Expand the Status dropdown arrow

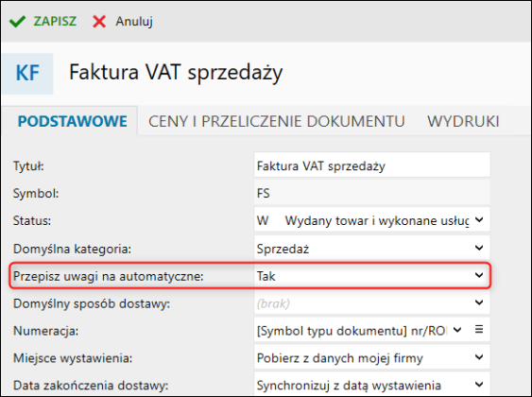tap(479, 220)
